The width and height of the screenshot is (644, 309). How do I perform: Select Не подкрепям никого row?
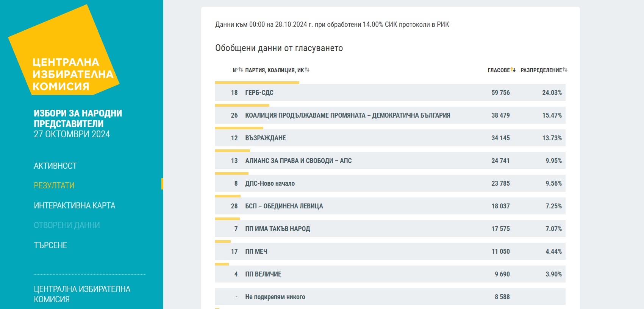point(390,297)
